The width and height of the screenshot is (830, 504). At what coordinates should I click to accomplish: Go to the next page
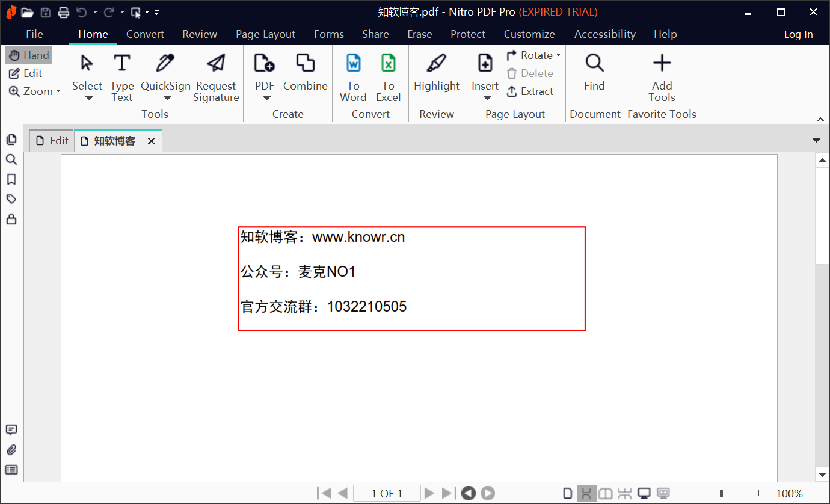click(429, 493)
